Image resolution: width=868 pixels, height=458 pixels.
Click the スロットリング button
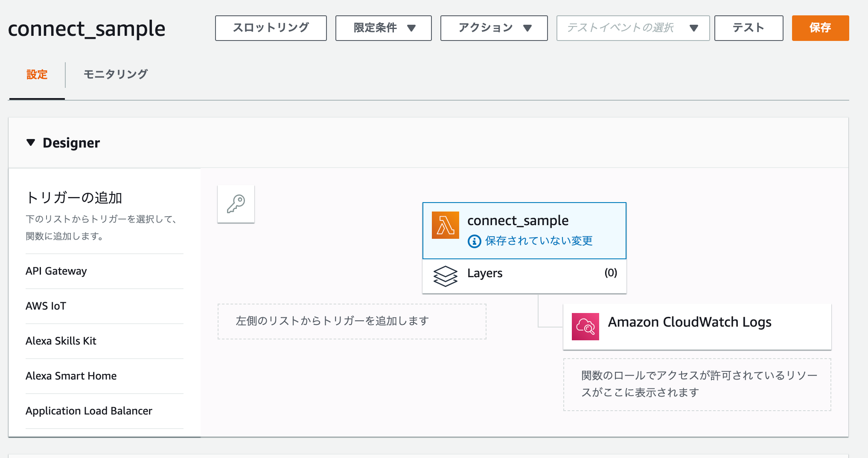(271, 28)
